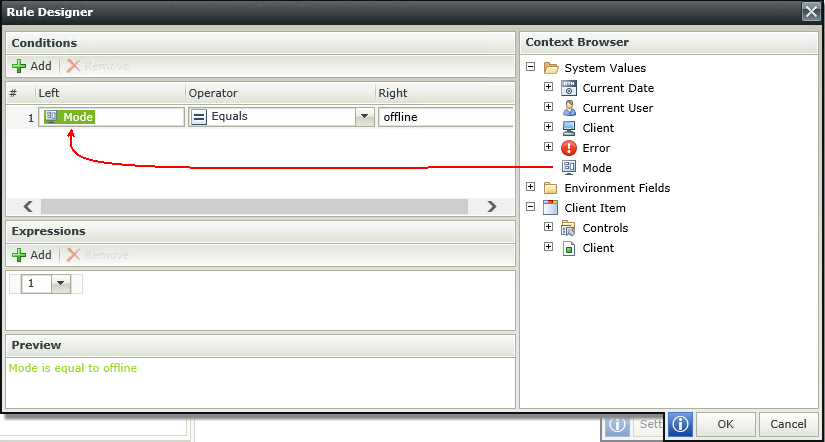
Task: Click the Client Item window icon
Action: 550,208
